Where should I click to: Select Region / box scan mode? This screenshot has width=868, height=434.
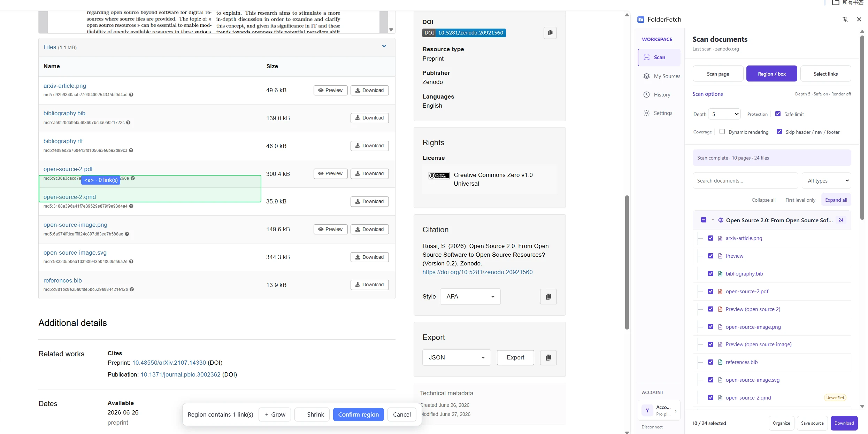(771, 74)
